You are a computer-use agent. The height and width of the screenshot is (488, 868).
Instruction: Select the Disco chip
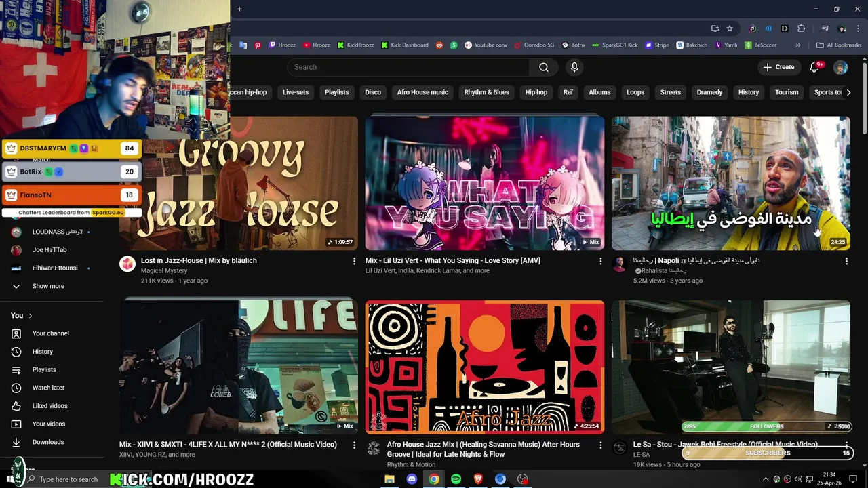pos(373,92)
